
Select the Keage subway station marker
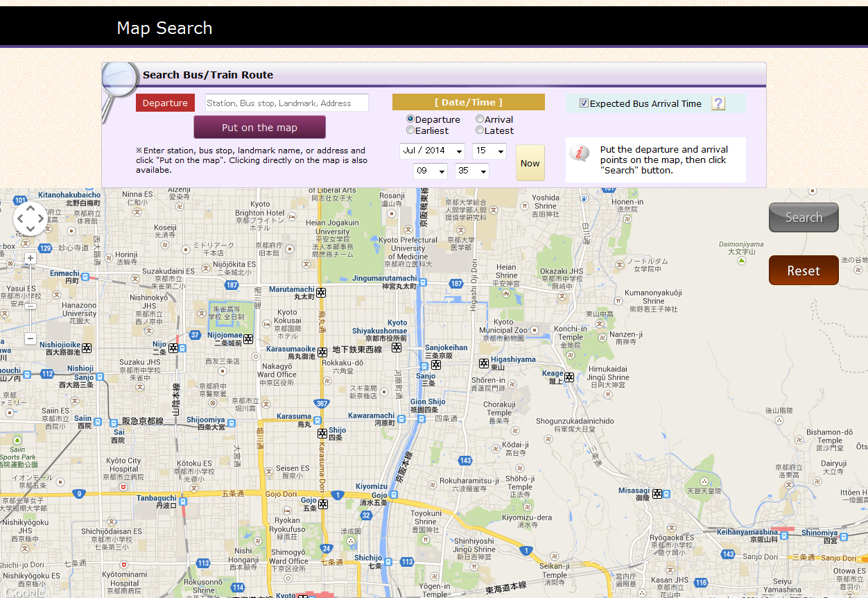click(569, 377)
